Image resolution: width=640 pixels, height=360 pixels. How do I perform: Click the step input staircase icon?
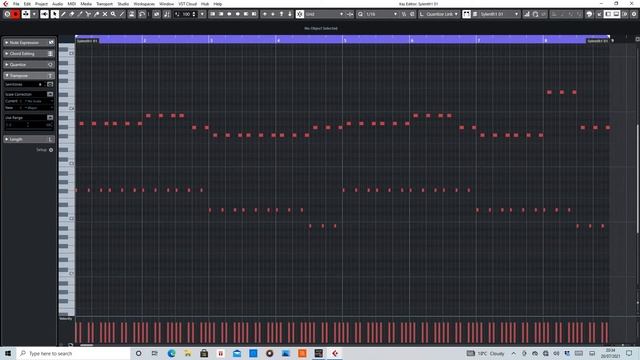[x=527, y=14]
